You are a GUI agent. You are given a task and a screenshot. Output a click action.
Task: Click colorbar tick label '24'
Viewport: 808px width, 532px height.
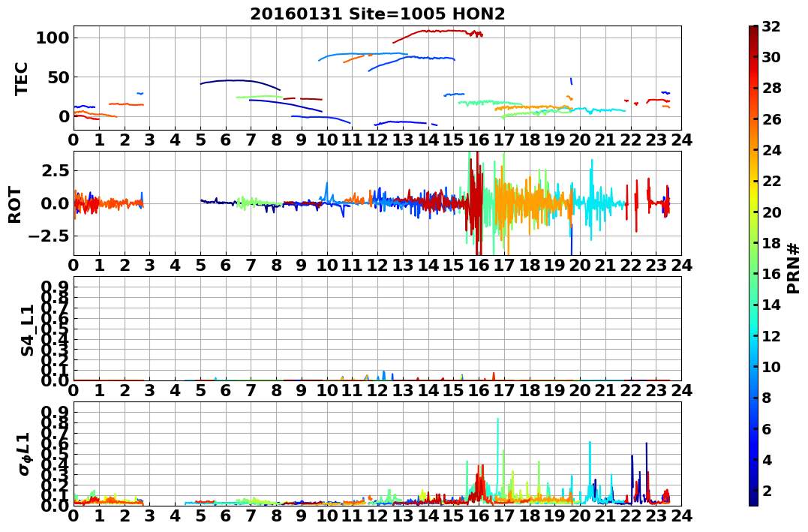771,150
